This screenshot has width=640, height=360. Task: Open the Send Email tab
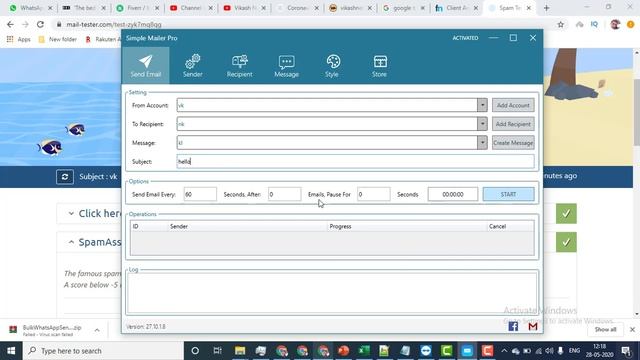pos(146,65)
